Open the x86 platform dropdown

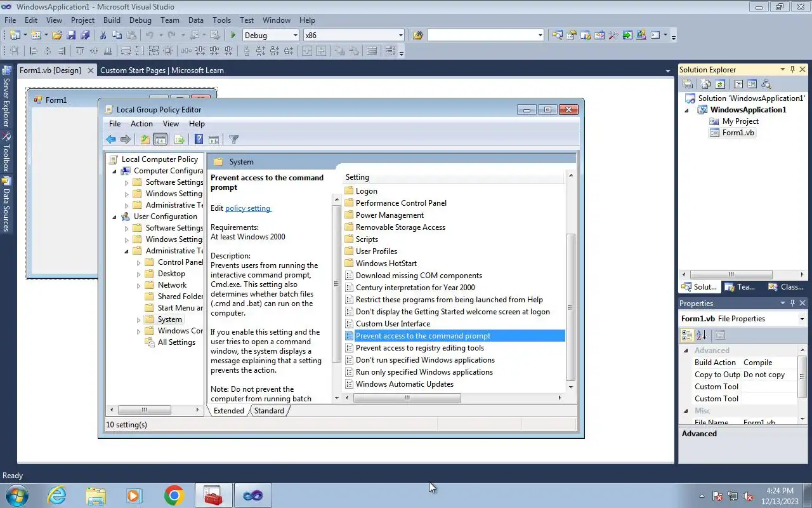[x=400, y=36]
